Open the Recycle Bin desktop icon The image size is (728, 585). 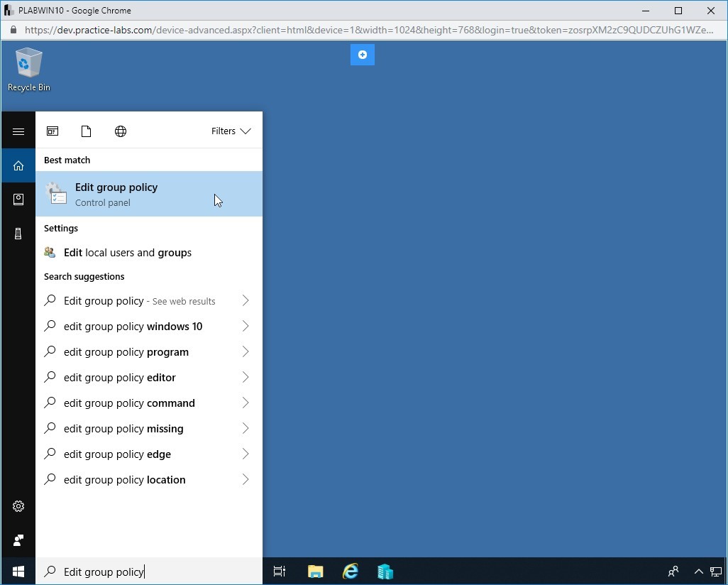[x=29, y=70]
